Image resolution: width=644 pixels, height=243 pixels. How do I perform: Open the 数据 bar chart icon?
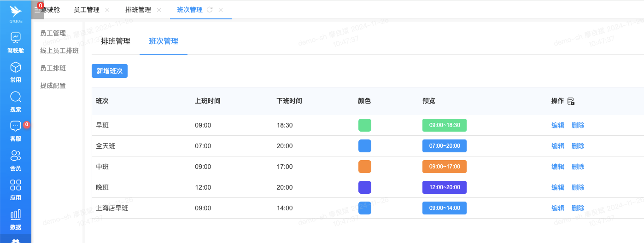[16, 214]
